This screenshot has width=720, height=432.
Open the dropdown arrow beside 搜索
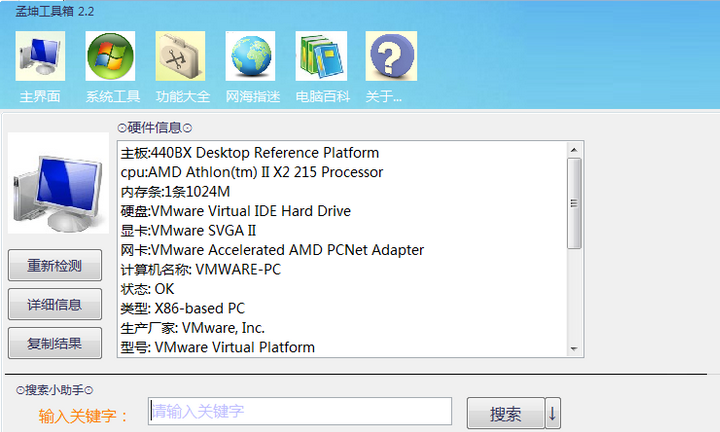click(552, 413)
